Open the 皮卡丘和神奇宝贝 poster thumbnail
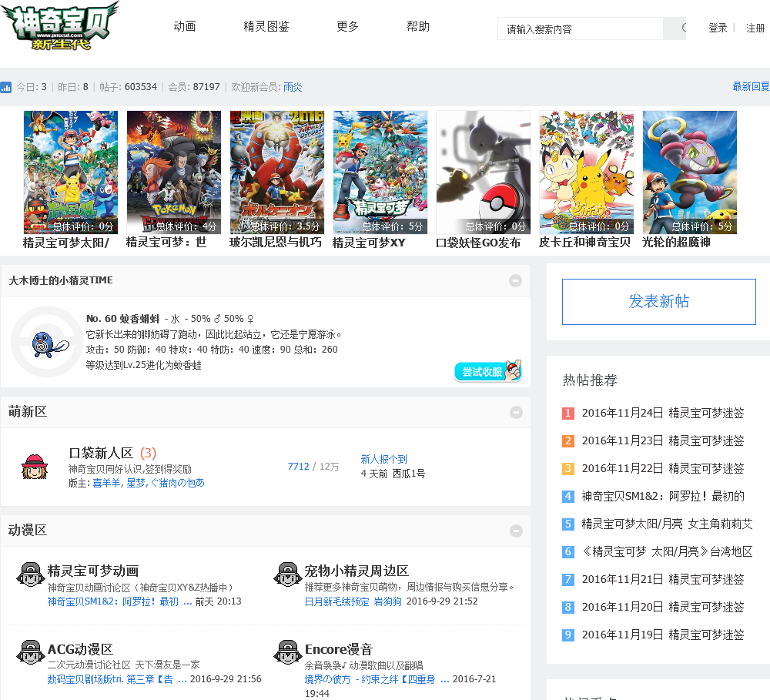770x700 pixels. (586, 172)
